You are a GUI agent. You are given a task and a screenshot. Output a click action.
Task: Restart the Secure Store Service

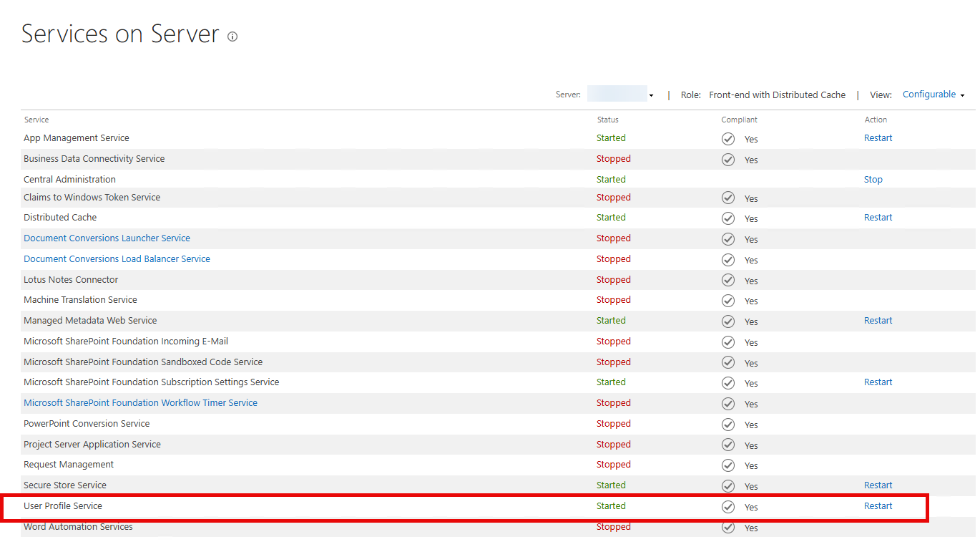click(878, 485)
